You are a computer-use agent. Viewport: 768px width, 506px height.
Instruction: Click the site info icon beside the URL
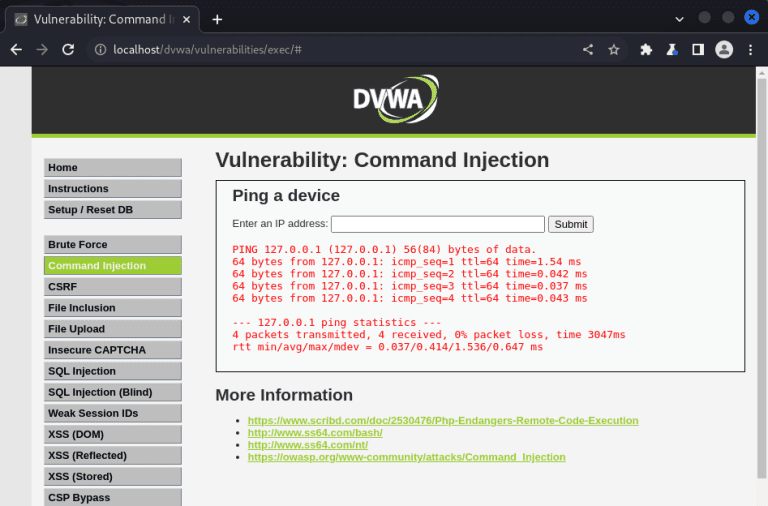[100, 50]
